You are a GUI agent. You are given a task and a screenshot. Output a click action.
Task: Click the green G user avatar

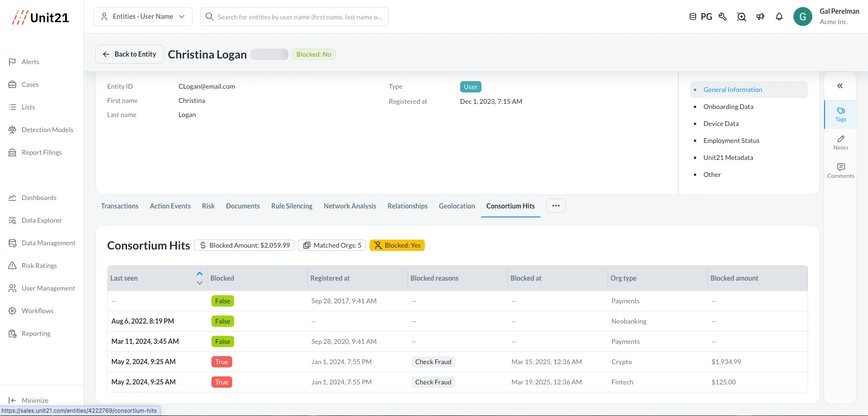click(x=802, y=17)
